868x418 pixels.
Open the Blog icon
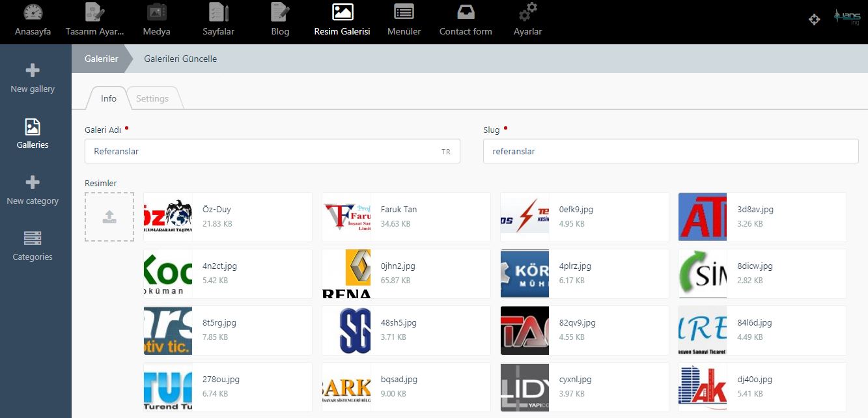280,12
